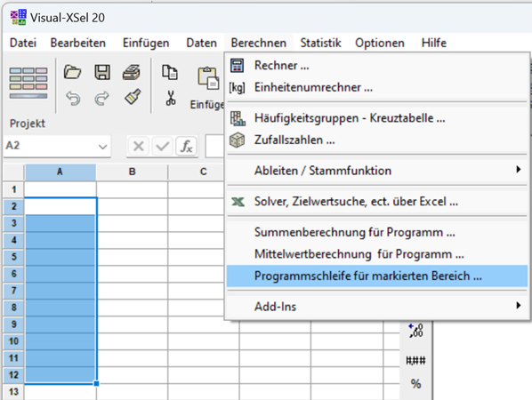The image size is (532, 400).
Task: Apply percent format with % icon
Action: (x=415, y=384)
